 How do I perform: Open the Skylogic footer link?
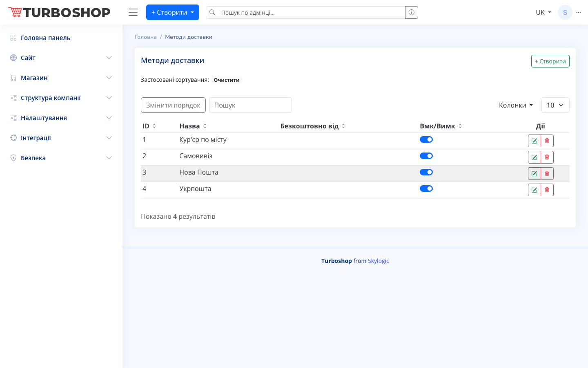tap(379, 261)
